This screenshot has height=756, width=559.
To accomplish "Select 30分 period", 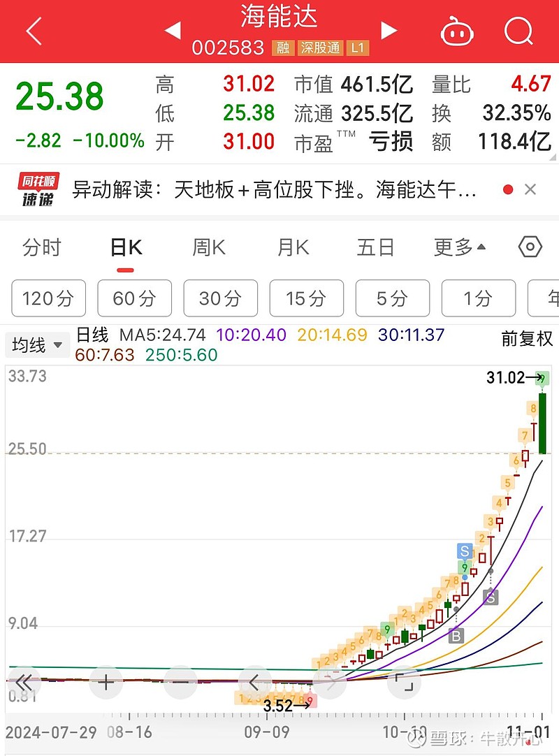I will (x=220, y=298).
